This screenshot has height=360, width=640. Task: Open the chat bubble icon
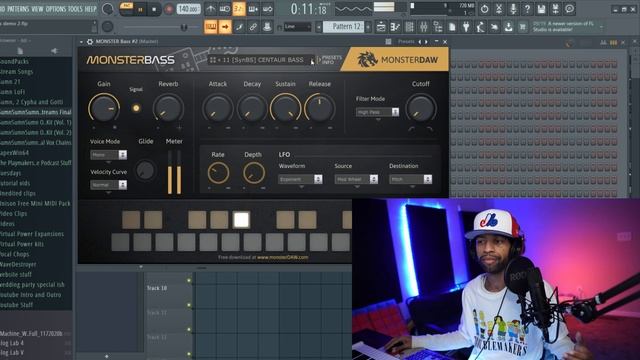point(570,9)
